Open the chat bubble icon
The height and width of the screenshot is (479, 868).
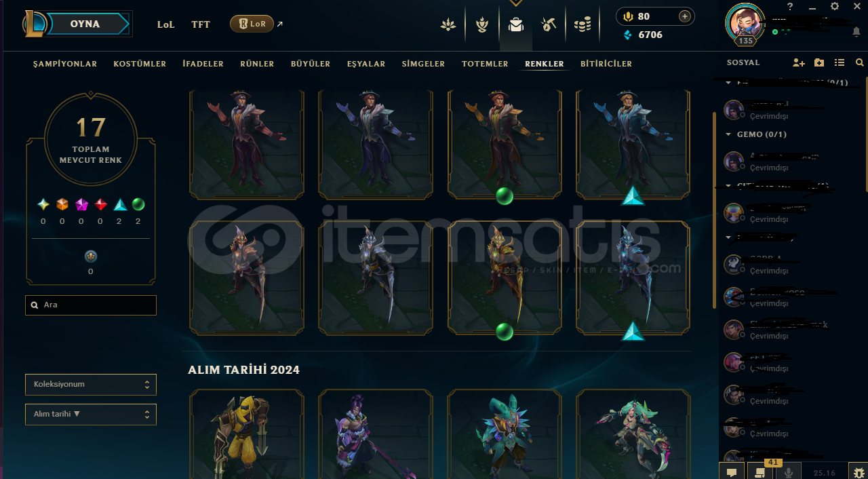coord(732,472)
